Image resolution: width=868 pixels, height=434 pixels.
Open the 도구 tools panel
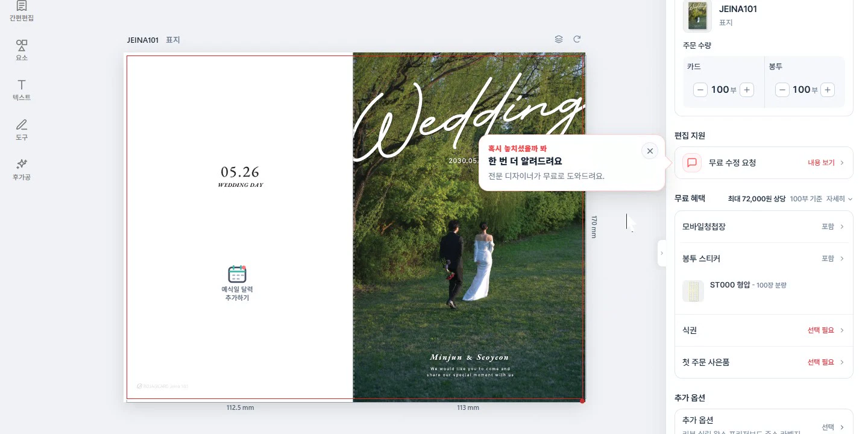tap(22, 130)
